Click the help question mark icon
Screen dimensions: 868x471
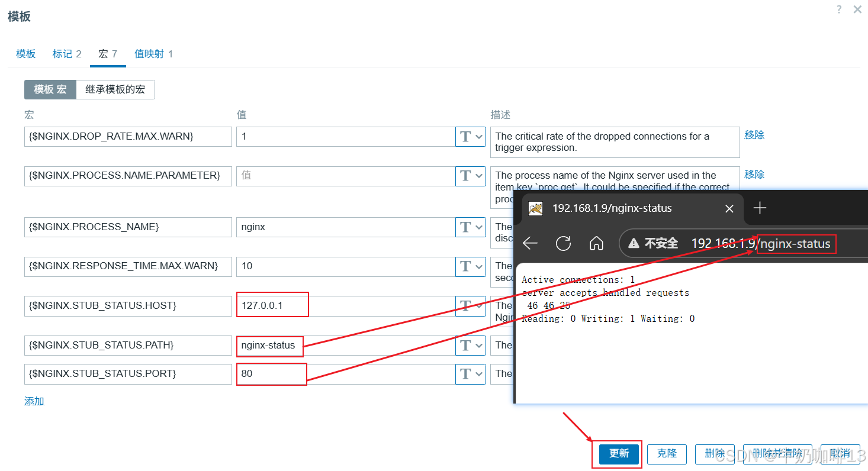click(x=839, y=9)
